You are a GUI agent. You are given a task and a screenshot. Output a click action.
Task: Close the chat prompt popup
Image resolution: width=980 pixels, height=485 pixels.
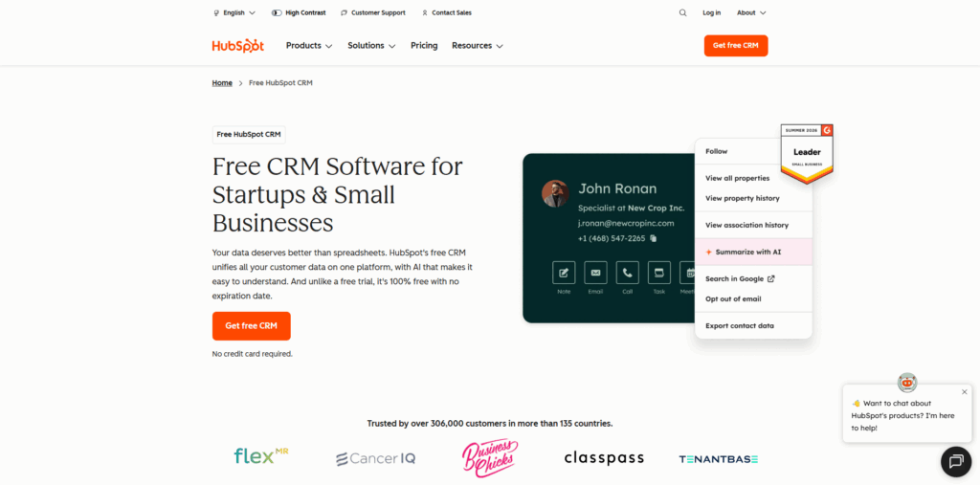coord(965,392)
